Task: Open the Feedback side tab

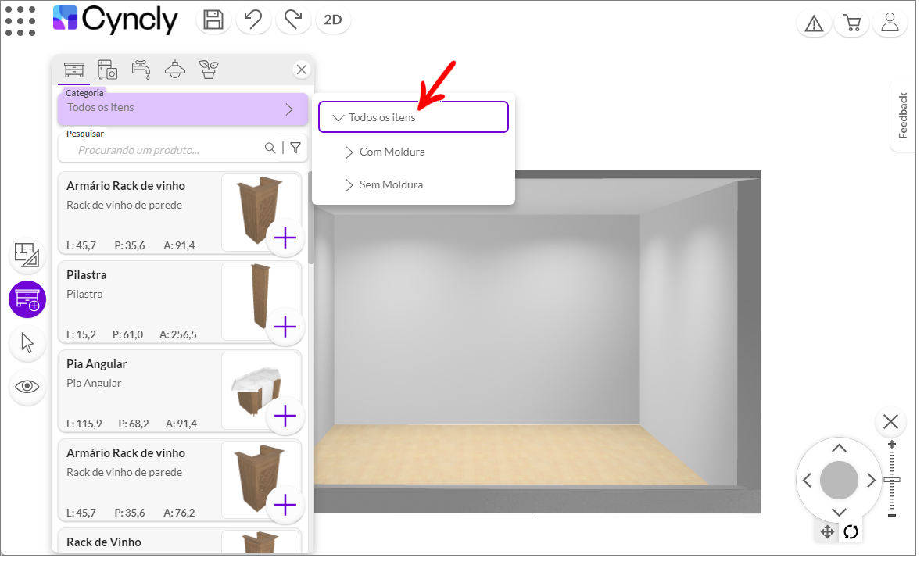Action: pyautogui.click(x=903, y=116)
